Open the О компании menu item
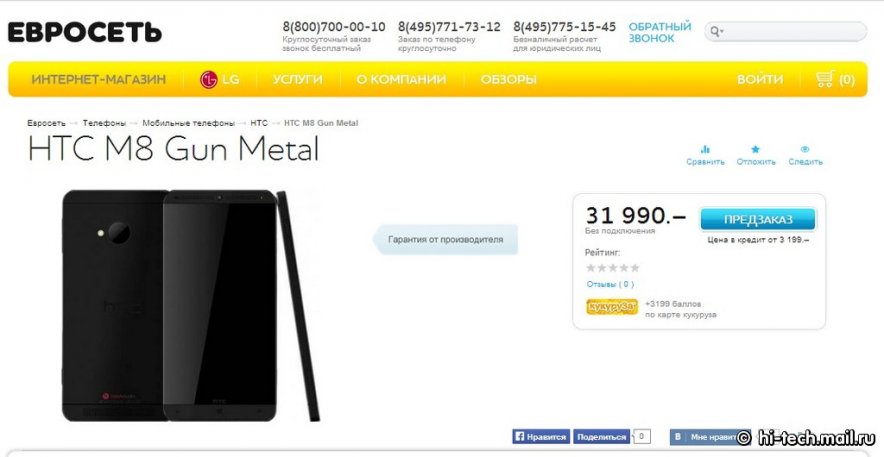This screenshot has width=884, height=457. 401,79
